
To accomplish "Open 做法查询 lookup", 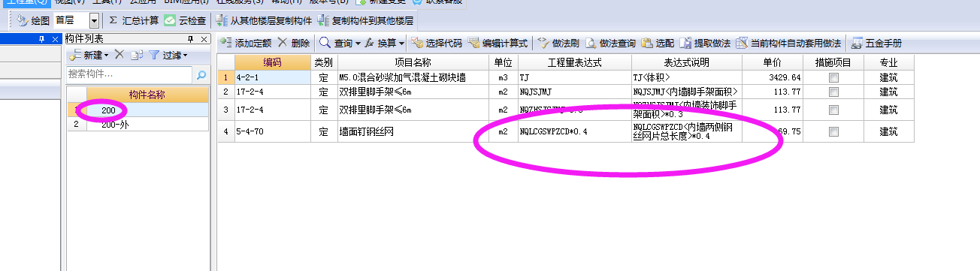I will tap(610, 44).
